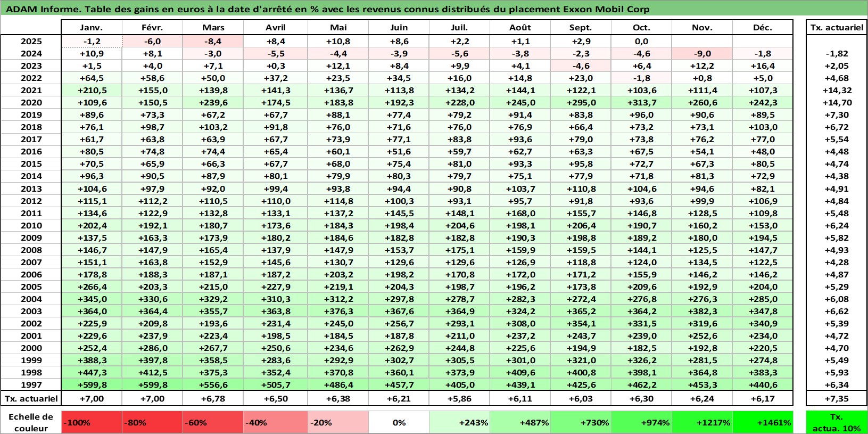Select the "Déc." month column header

tap(763, 28)
